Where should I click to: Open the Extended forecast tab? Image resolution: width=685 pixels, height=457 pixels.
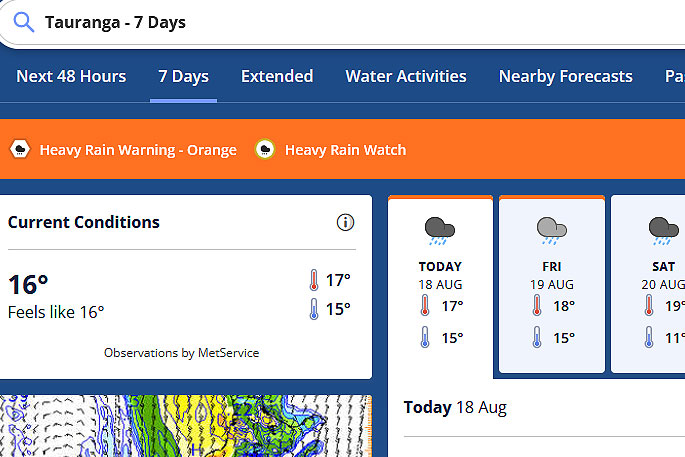point(277,76)
